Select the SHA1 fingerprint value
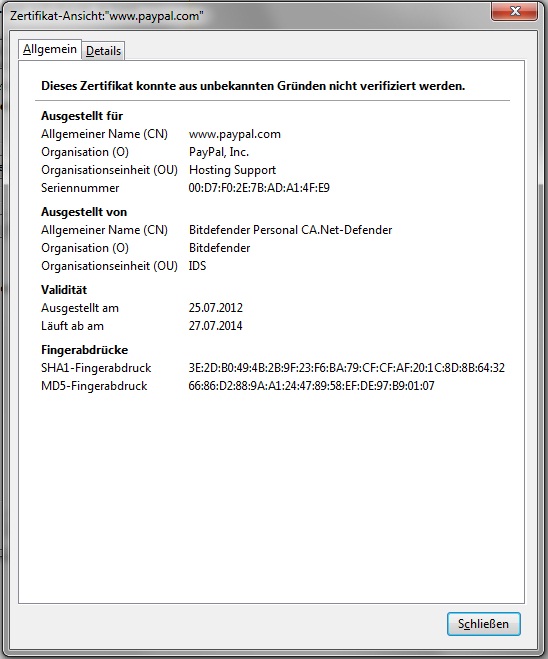Screen dimensions: 548x659 [x=346, y=368]
